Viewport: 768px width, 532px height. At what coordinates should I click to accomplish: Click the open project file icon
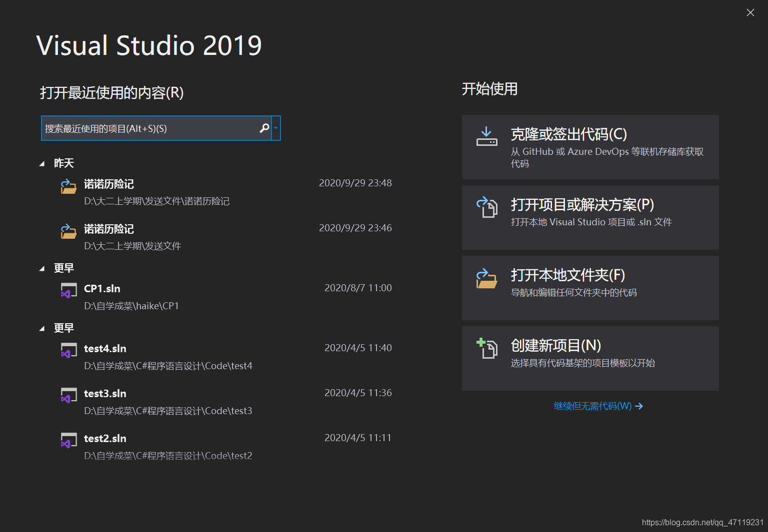(x=487, y=207)
